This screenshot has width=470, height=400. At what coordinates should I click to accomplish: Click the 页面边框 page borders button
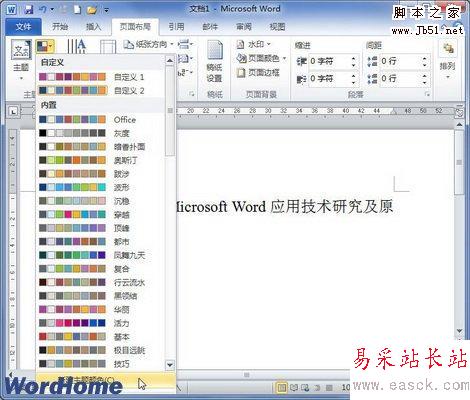258,72
